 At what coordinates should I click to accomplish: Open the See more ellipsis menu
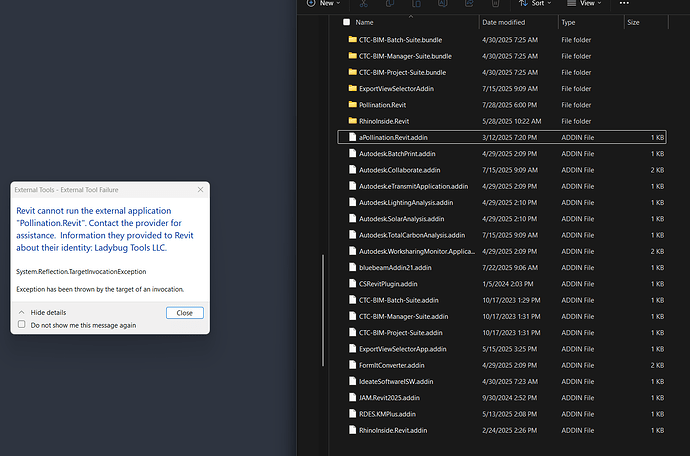[624, 3]
